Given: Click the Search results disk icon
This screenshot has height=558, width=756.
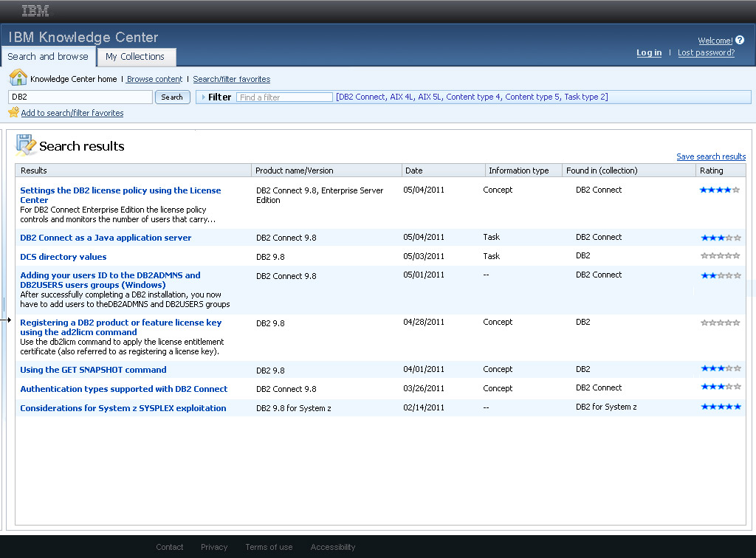Looking at the screenshot, I should [x=26, y=145].
